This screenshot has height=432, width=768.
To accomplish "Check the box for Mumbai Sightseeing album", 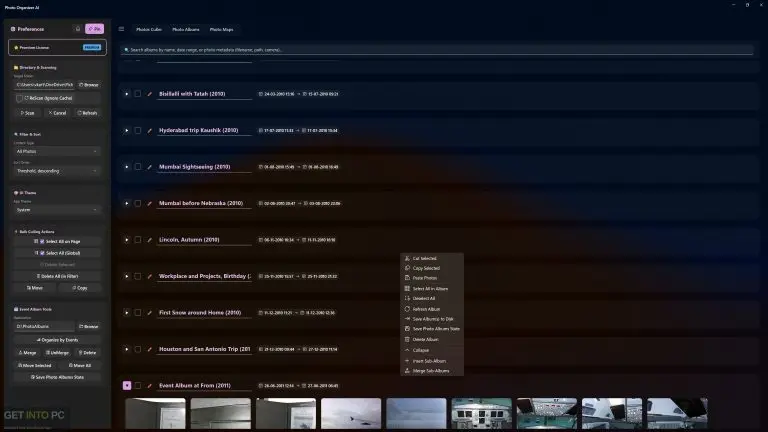I will 138,167.
